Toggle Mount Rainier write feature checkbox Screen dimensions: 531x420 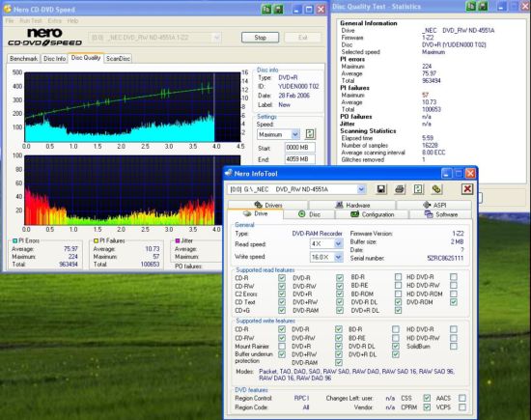(282, 347)
